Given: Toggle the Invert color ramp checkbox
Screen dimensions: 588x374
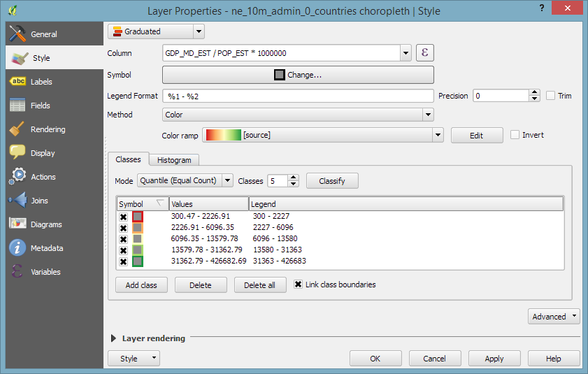Looking at the screenshot, I should pos(515,135).
